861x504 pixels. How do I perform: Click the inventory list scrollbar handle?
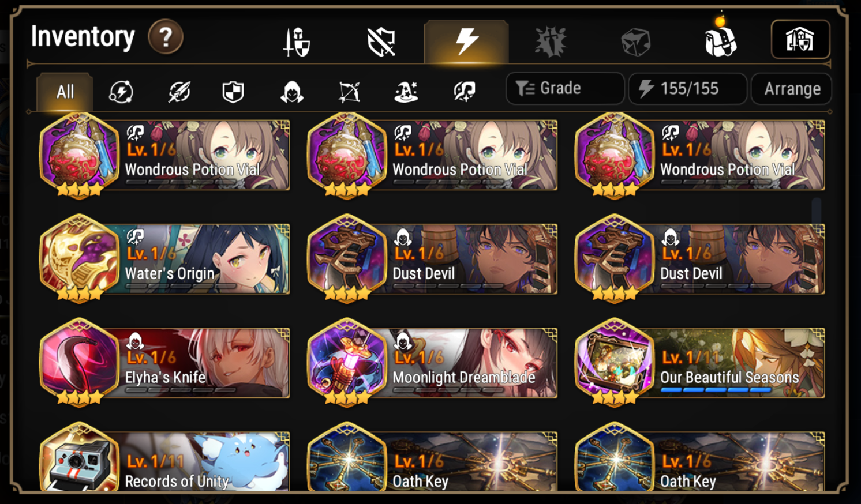[x=816, y=211]
